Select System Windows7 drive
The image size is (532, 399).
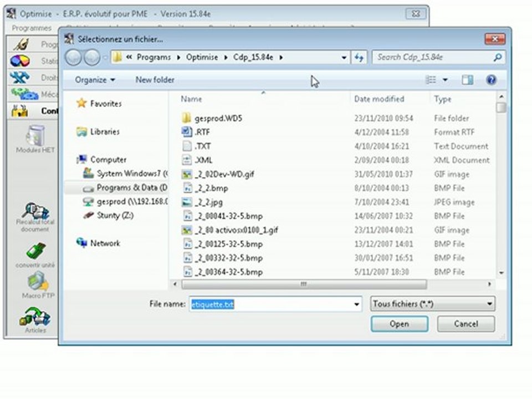click(x=125, y=173)
